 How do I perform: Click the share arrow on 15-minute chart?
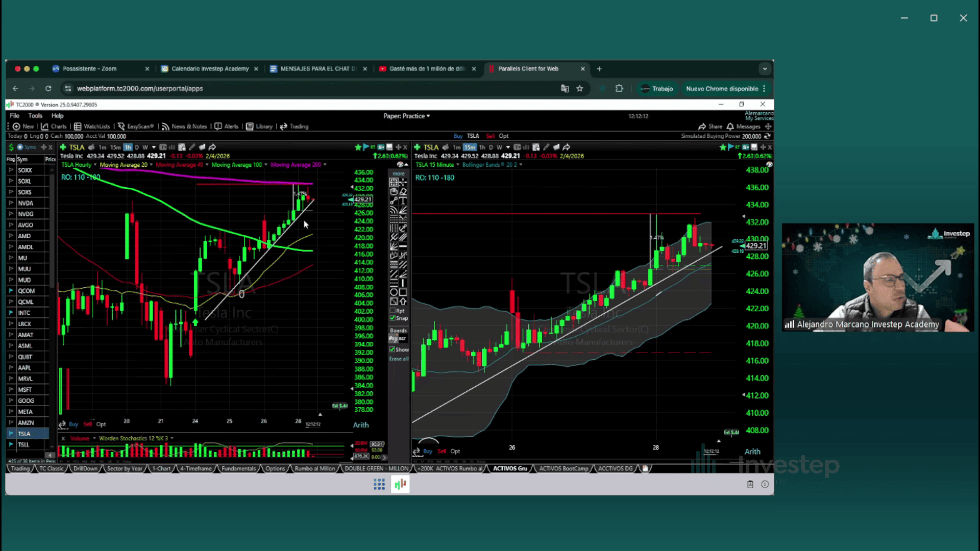pyautogui.click(x=566, y=147)
